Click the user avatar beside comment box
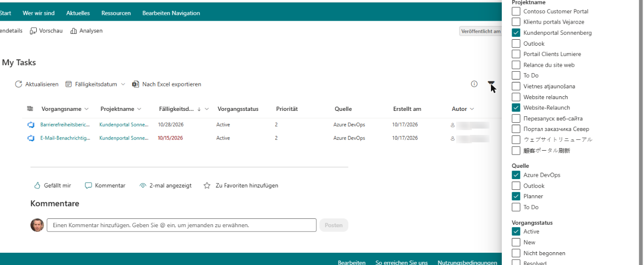 click(x=37, y=225)
